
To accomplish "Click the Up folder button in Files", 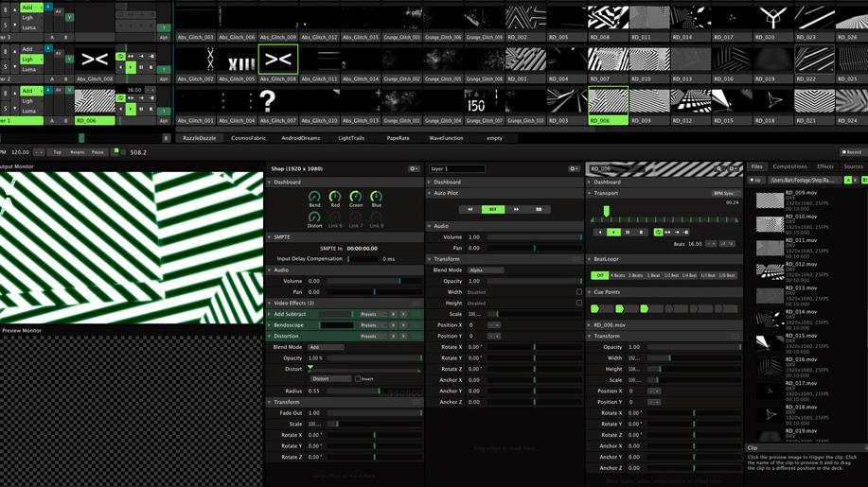I will [755, 181].
